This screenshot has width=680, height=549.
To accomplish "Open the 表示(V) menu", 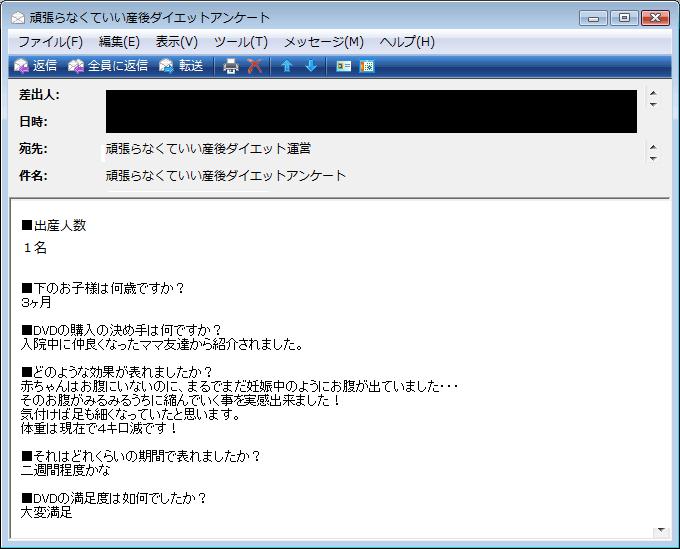I will 177,42.
